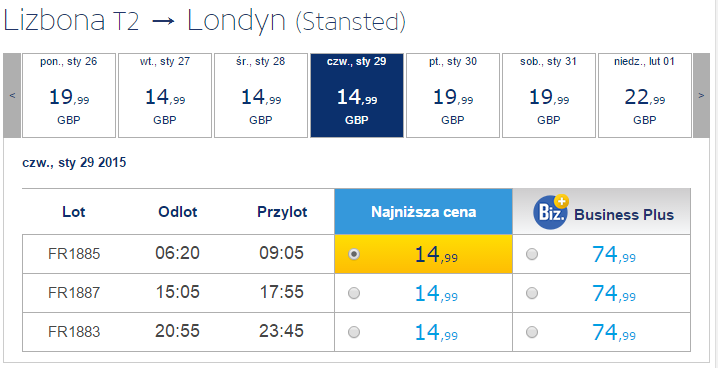Screen dimensions: 718x368
Task: Select lowest fare radio for FR1883
Action: 354,332
